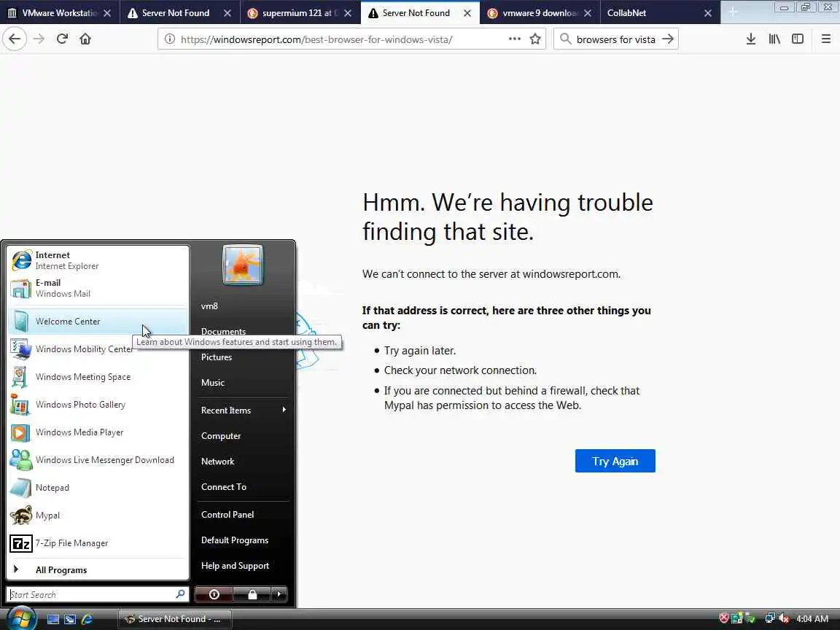Select Server Not Found taskbar button
The width and height of the screenshot is (840, 630).
pyautogui.click(x=175, y=619)
